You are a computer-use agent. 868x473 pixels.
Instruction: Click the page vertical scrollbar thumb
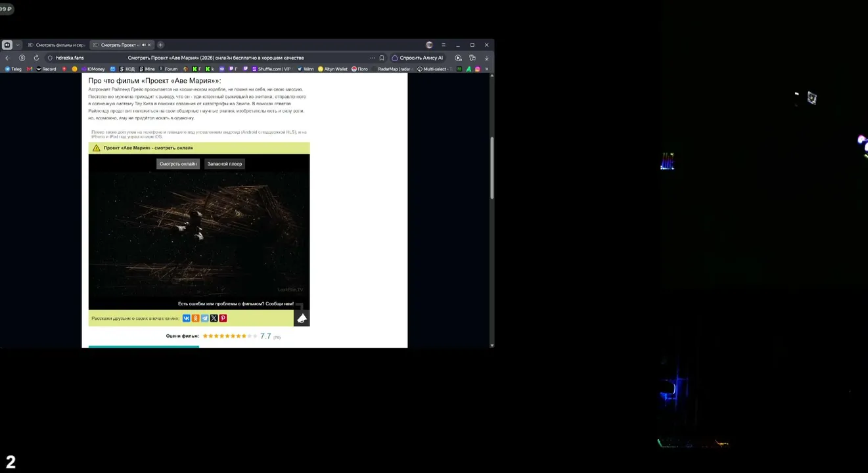(x=492, y=168)
